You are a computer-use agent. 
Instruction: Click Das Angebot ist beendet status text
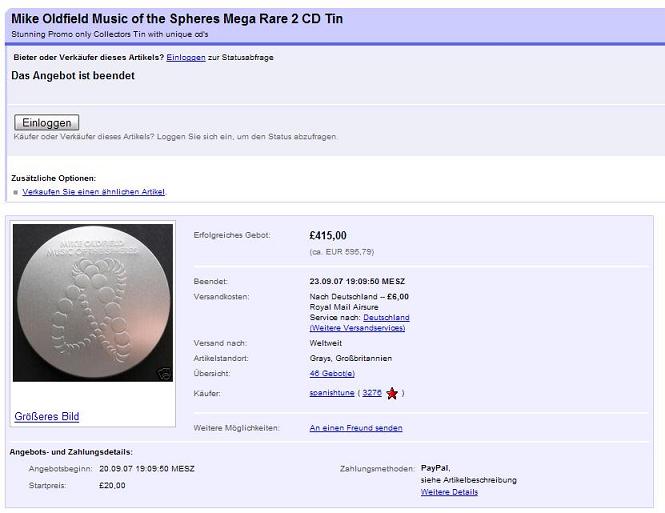click(72, 75)
